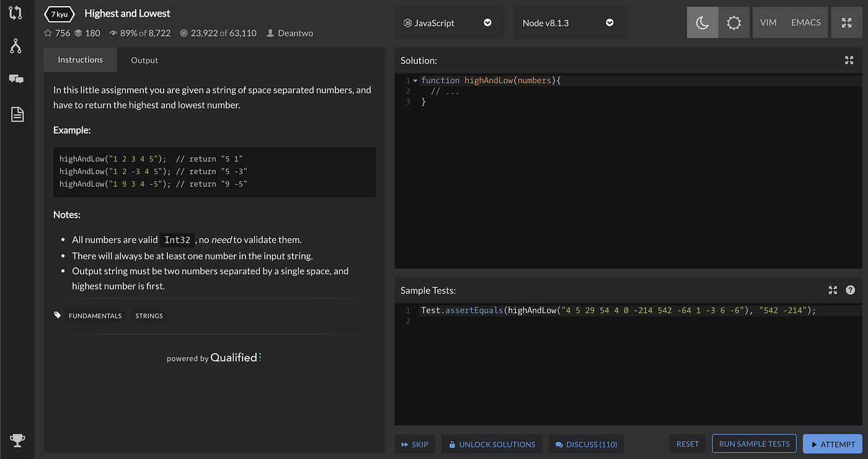This screenshot has height=459, width=868.
Task: Select the Instructions tab
Action: point(80,60)
